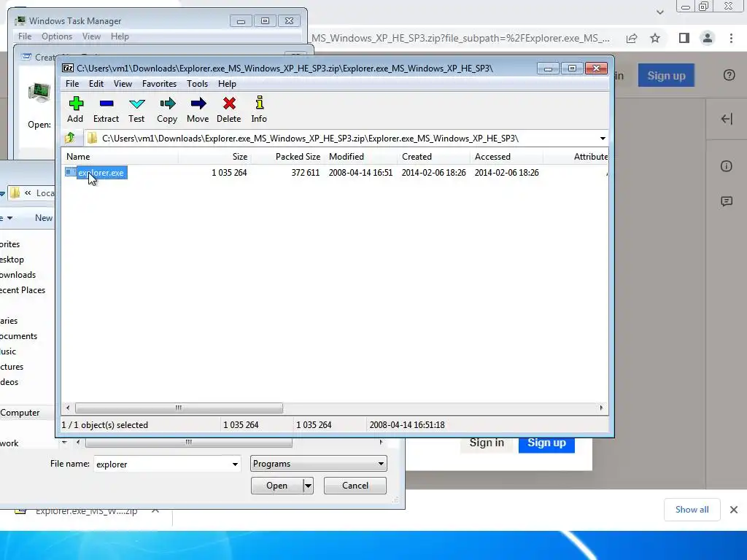Viewport: 747px width, 560px height.
Task: Sort files by Packed Size column
Action: tap(287, 157)
